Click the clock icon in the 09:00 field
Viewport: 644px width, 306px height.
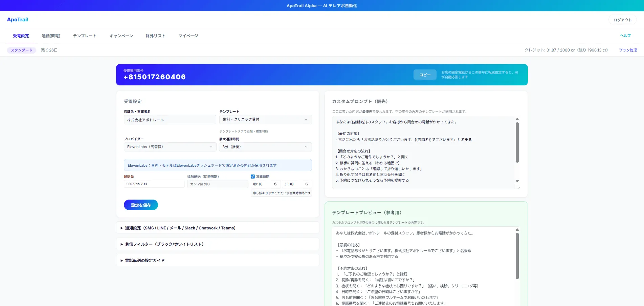pos(276,184)
